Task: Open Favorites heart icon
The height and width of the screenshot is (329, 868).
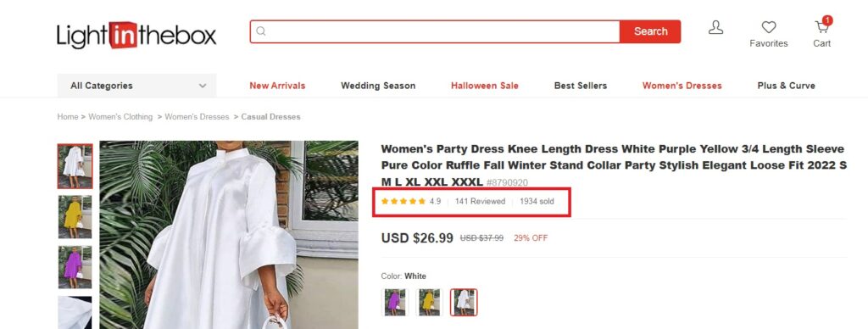Action: coord(768,27)
